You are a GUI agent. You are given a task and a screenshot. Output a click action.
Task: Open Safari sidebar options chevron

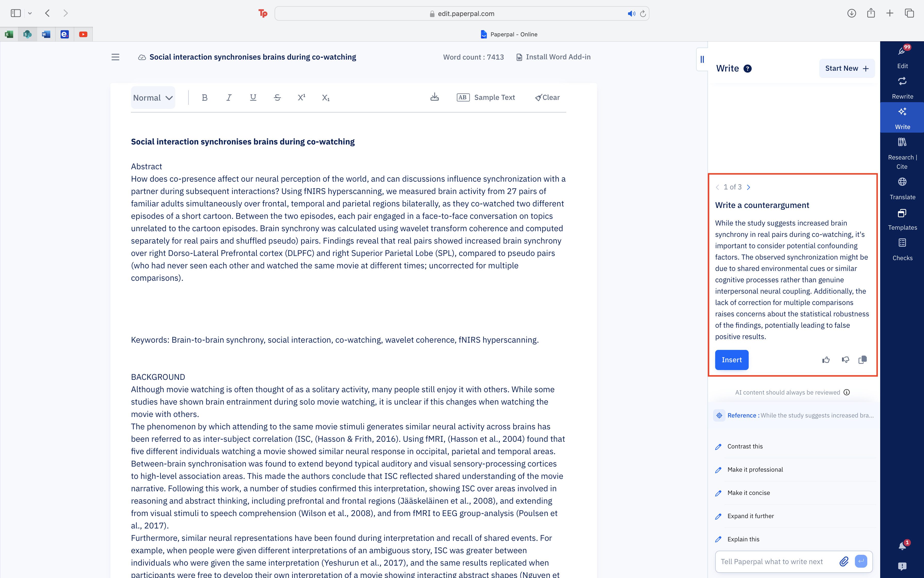[x=30, y=13]
